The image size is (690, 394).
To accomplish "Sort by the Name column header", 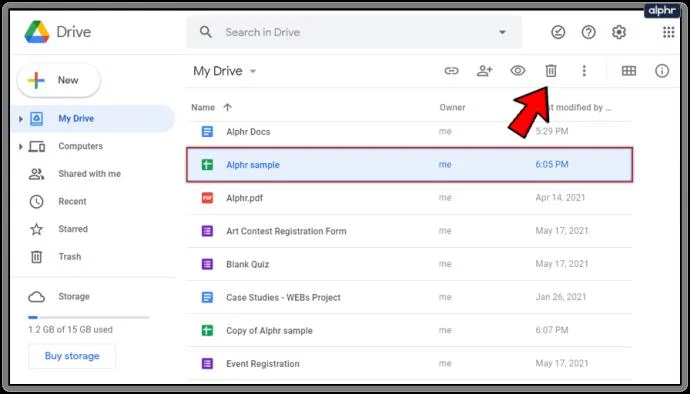I will click(203, 107).
